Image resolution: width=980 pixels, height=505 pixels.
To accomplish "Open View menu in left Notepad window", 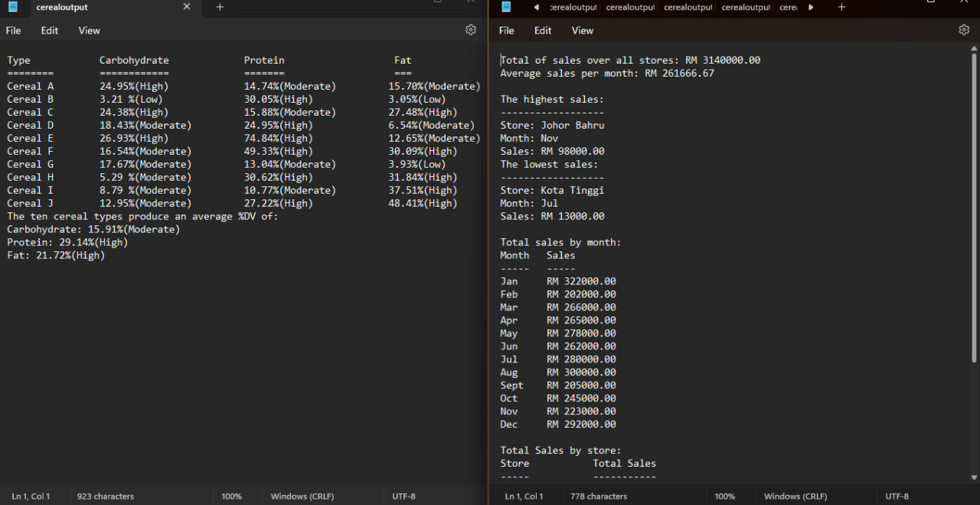I will [x=89, y=31].
